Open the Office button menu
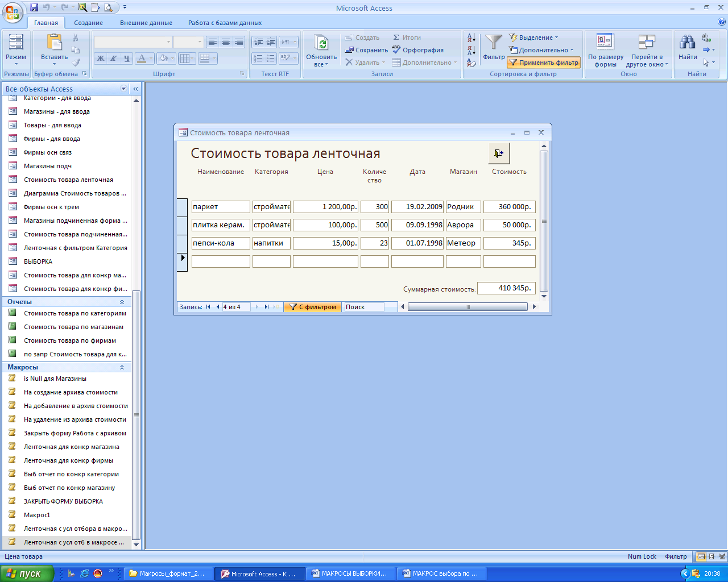The height and width of the screenshot is (582, 728). click(13, 11)
